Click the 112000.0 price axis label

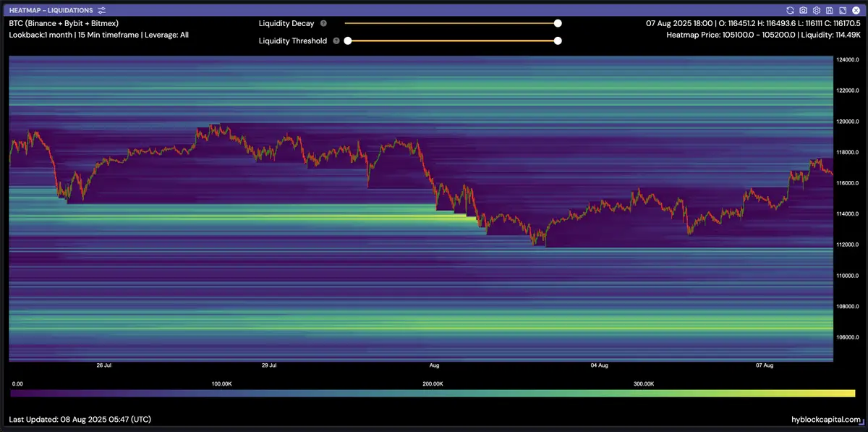[847, 245]
